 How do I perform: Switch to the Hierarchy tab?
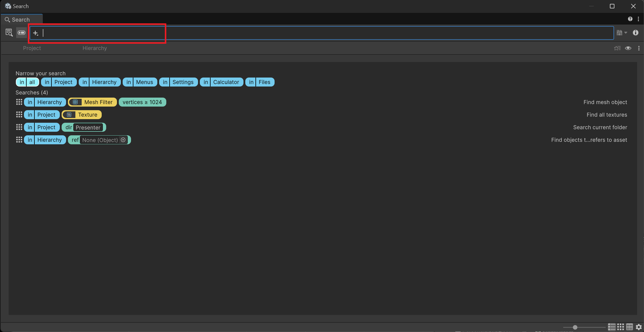(95, 48)
